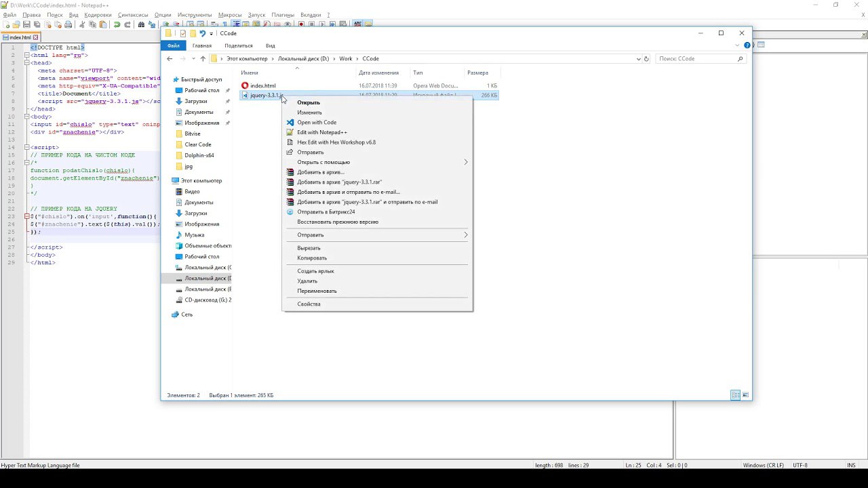Switch Explorer to details view icon

click(x=735, y=395)
